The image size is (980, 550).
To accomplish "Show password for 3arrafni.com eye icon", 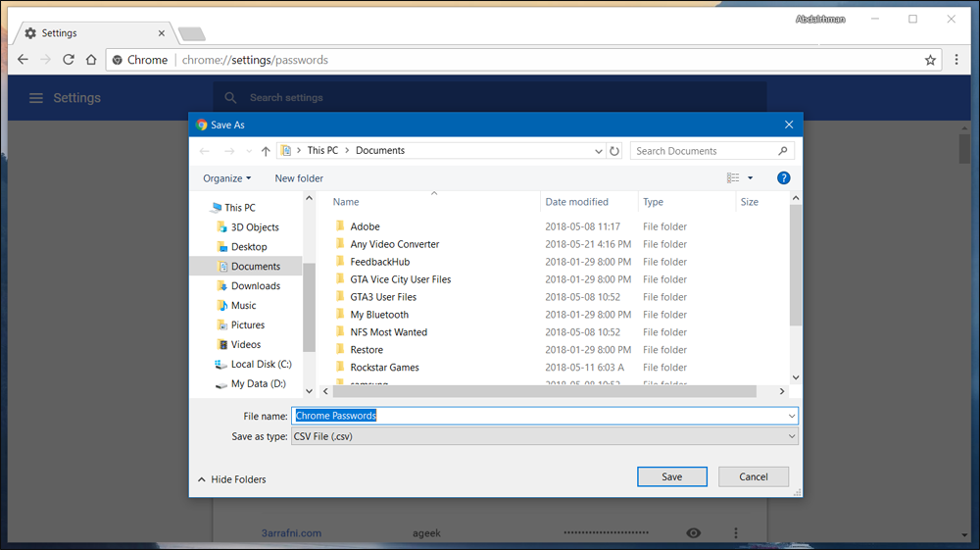I will pyautogui.click(x=693, y=533).
